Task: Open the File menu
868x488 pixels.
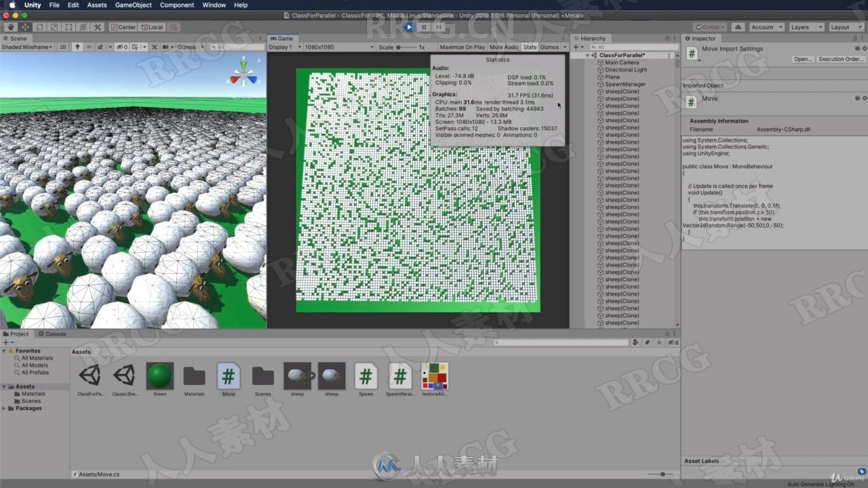Action: [x=54, y=5]
